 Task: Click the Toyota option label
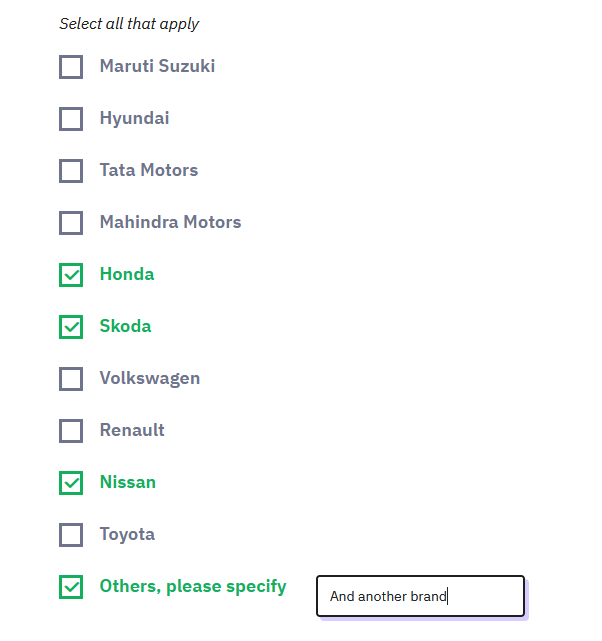(x=127, y=534)
